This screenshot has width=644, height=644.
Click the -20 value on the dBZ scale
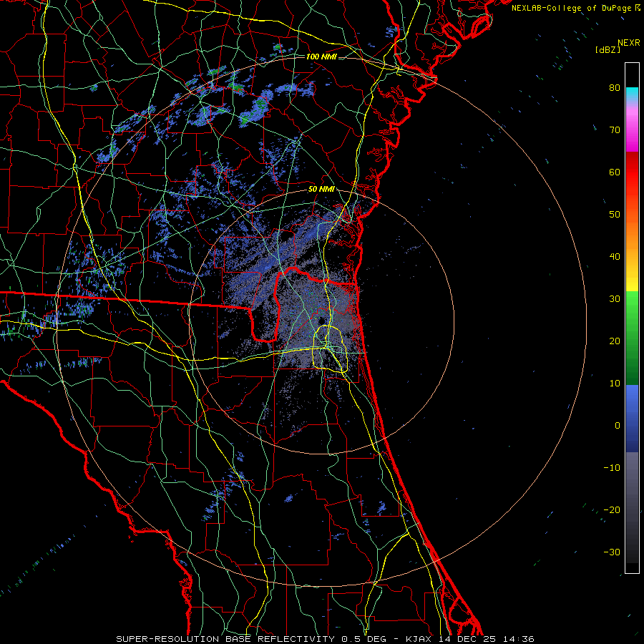[x=612, y=510]
